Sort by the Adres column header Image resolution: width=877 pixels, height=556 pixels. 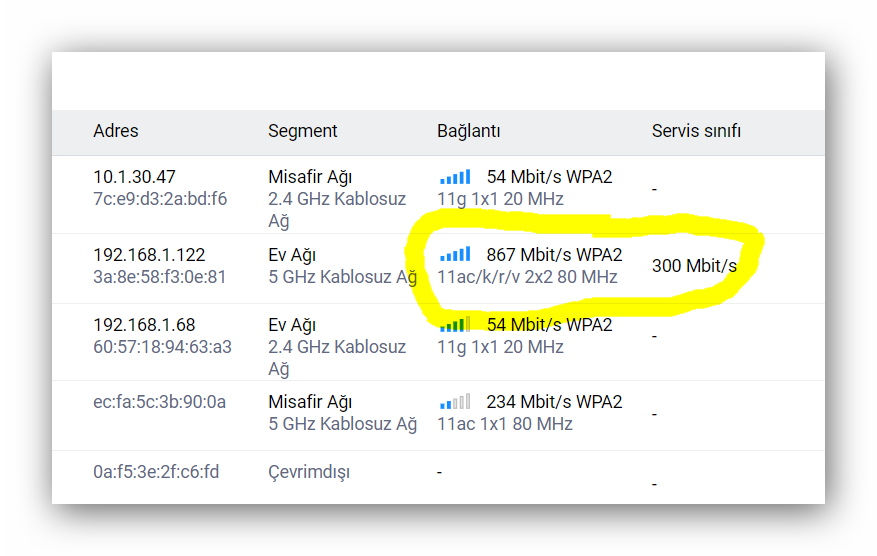click(116, 131)
